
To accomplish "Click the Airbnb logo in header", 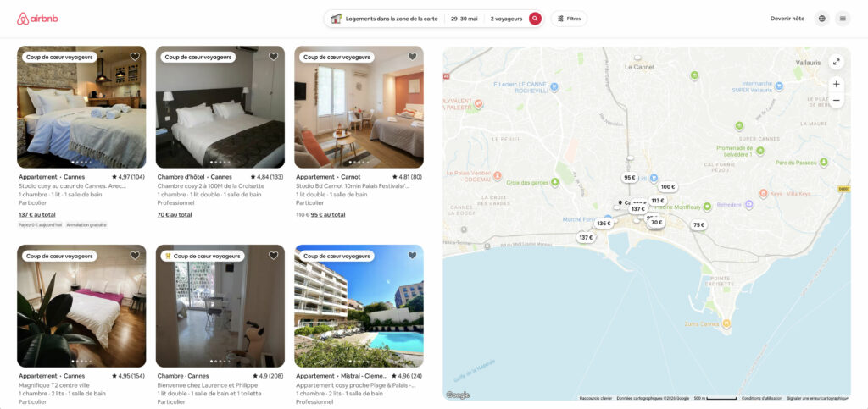I will 37,19.
